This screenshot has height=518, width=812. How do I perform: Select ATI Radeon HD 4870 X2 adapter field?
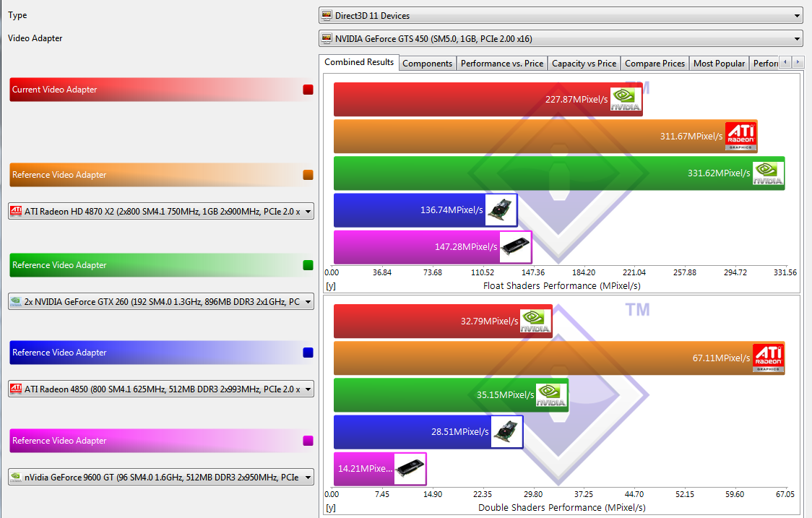pos(161,212)
